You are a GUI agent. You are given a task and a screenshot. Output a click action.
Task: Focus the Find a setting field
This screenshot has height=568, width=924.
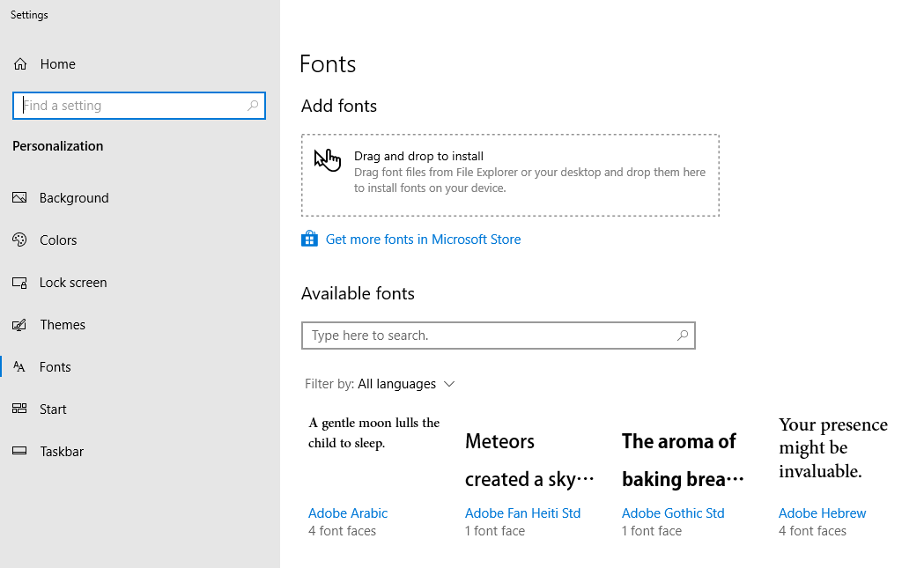click(139, 106)
